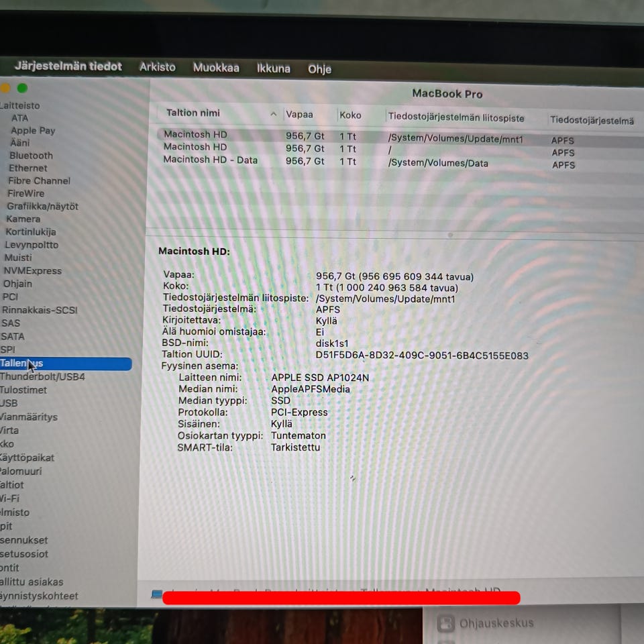Image resolution: width=644 pixels, height=644 pixels.
Task: Select ATA in the sidebar
Action: [19, 118]
